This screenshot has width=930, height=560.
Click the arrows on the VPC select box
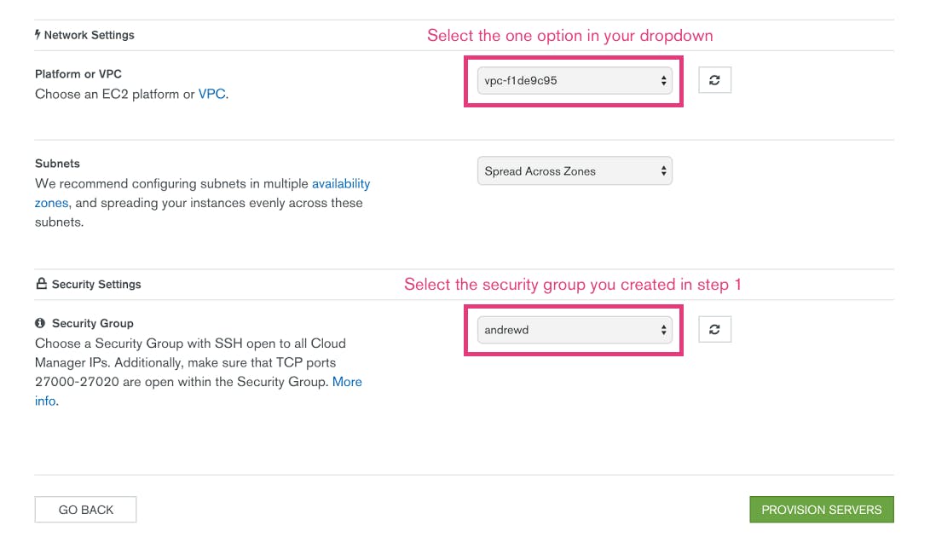pyautogui.click(x=664, y=81)
